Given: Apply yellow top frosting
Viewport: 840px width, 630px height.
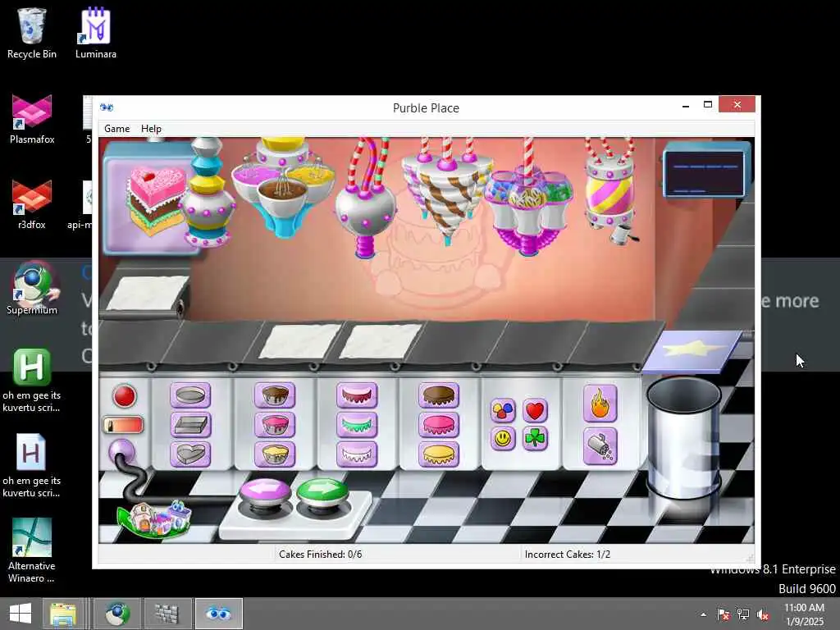Looking at the screenshot, I should click(x=439, y=454).
